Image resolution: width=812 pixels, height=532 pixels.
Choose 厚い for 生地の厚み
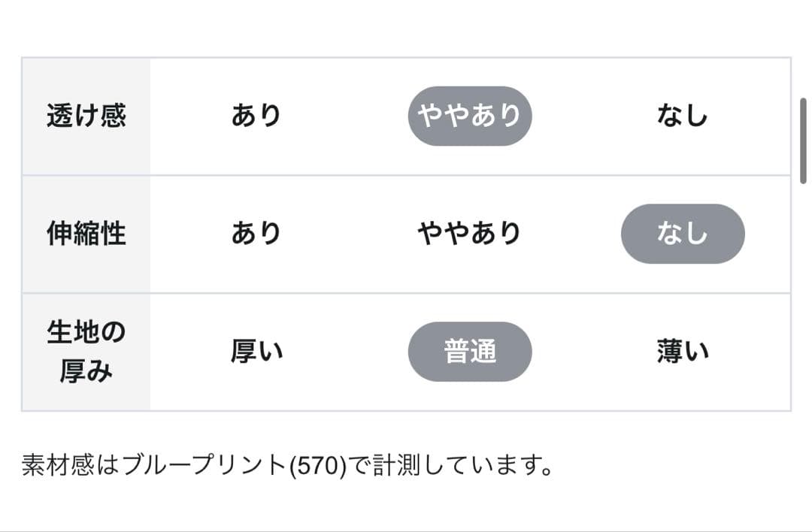[256, 349]
